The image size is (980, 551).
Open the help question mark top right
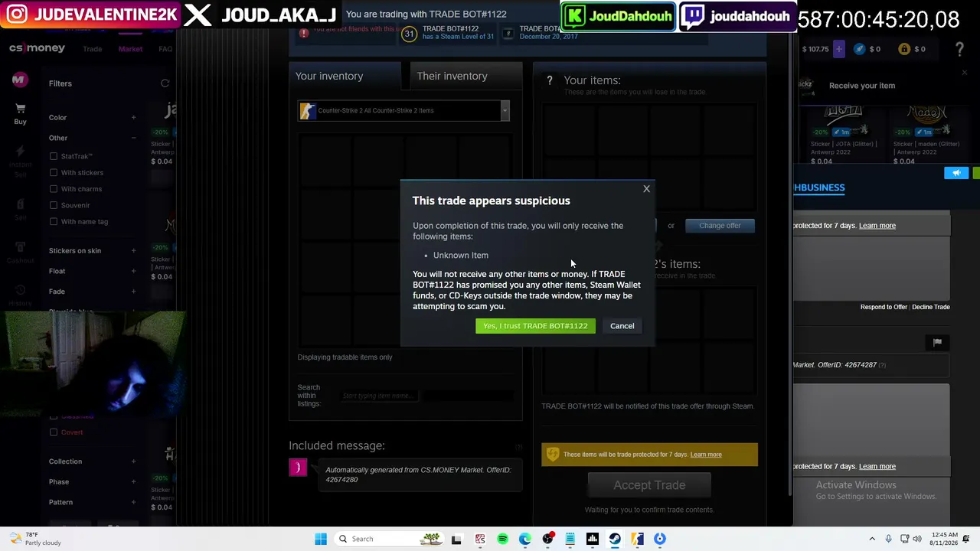[x=959, y=49]
